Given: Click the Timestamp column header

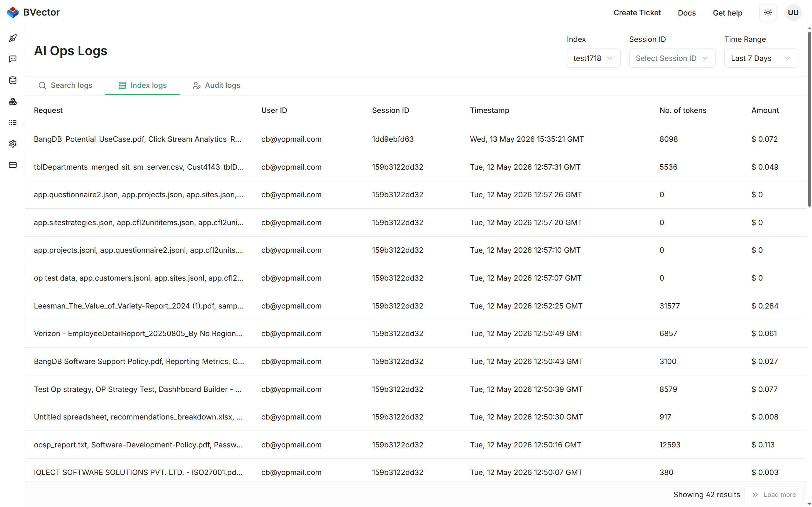Looking at the screenshot, I should tap(490, 110).
